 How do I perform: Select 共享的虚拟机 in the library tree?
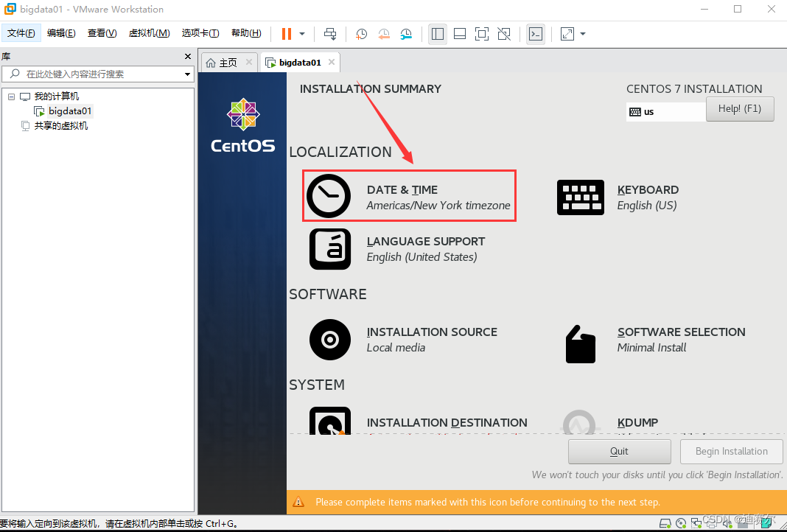[x=60, y=126]
